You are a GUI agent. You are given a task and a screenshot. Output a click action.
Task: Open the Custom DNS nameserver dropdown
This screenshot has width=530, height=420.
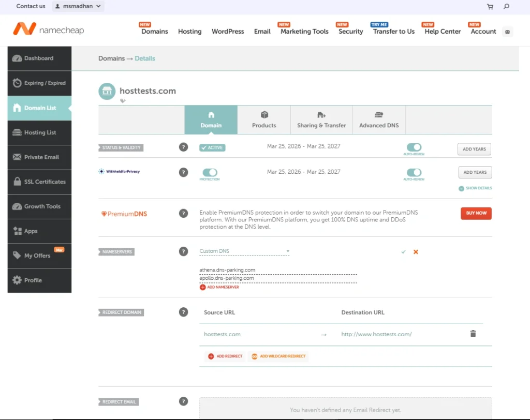point(244,251)
